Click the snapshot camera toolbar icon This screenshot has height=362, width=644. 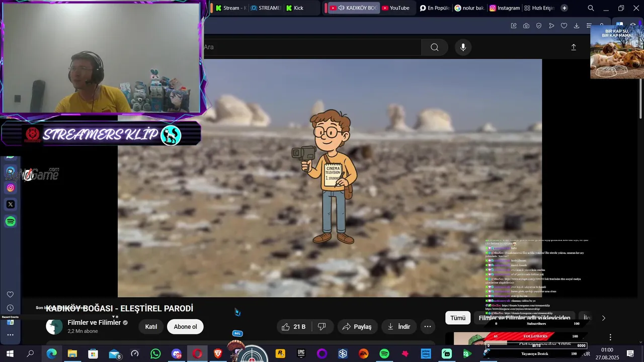coord(526,26)
